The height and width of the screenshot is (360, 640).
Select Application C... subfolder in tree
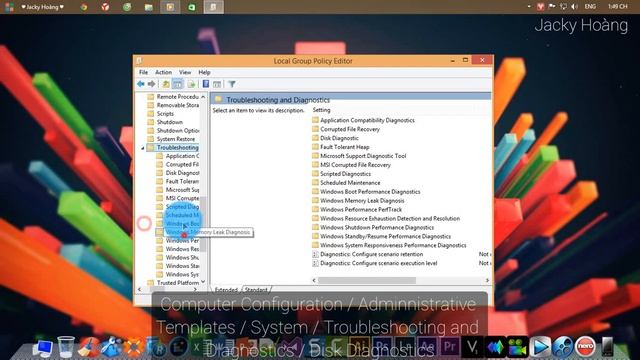[178, 156]
